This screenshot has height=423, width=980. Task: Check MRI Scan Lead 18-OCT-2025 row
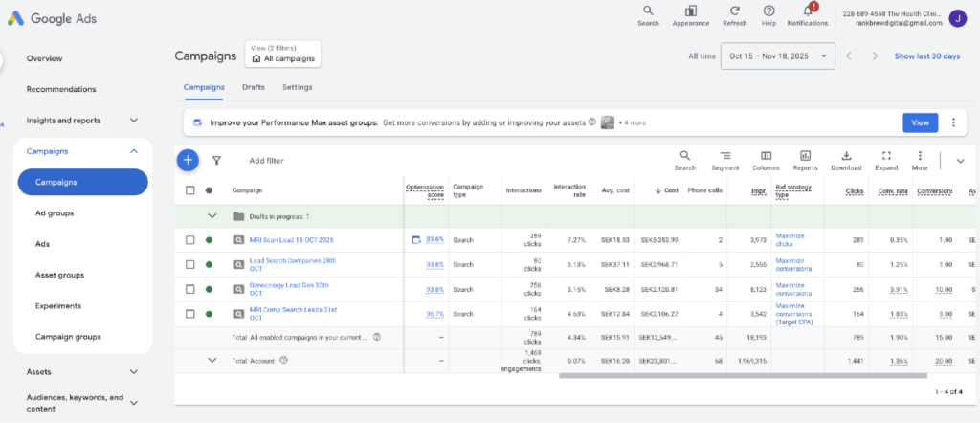190,240
